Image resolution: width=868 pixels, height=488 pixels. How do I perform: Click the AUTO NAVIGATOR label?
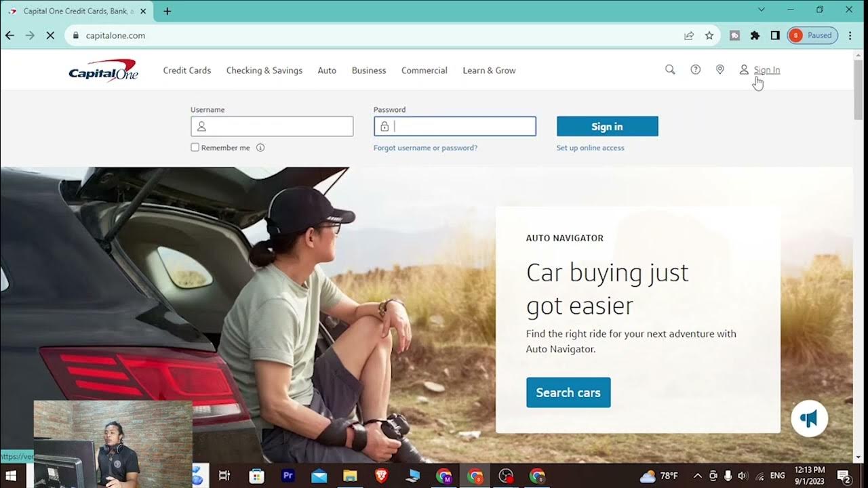point(565,238)
